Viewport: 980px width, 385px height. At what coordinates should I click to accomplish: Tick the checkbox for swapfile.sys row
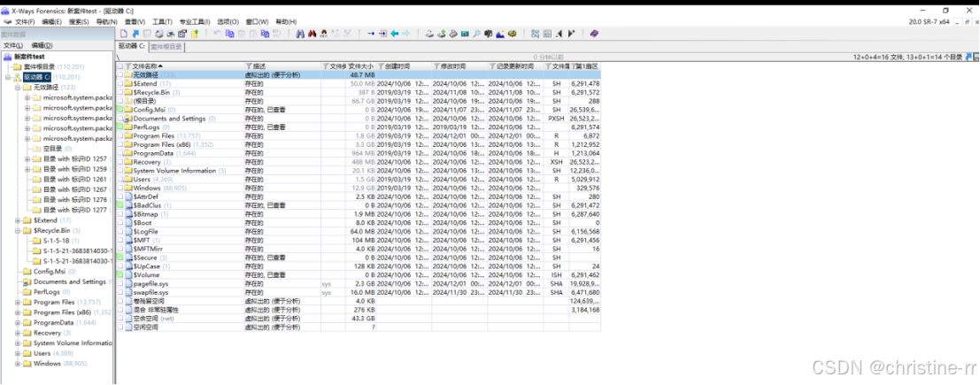point(120,292)
